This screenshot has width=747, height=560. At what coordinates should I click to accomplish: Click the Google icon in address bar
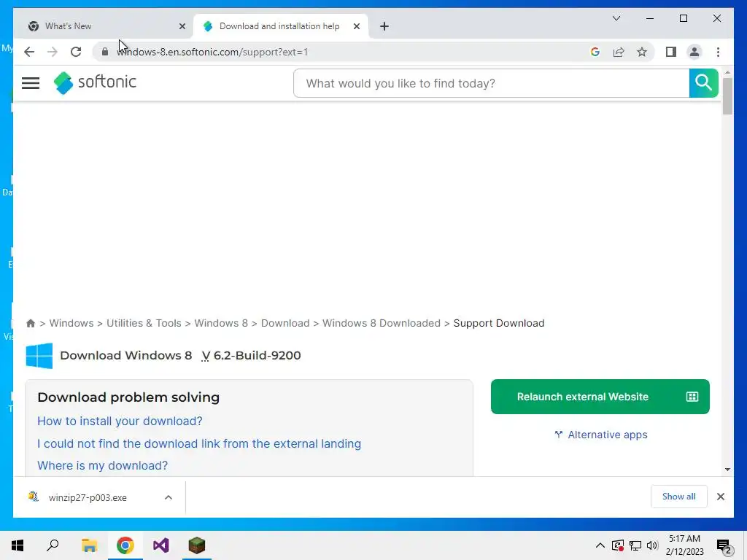coord(595,52)
